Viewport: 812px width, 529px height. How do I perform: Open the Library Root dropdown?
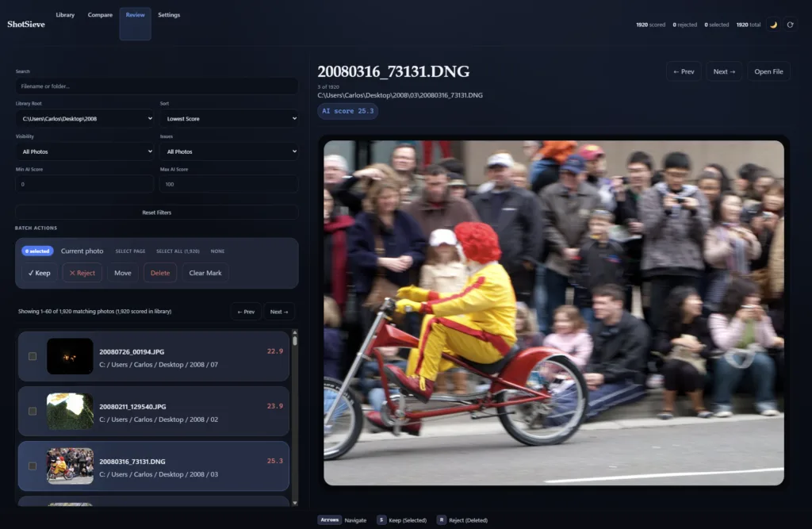84,118
